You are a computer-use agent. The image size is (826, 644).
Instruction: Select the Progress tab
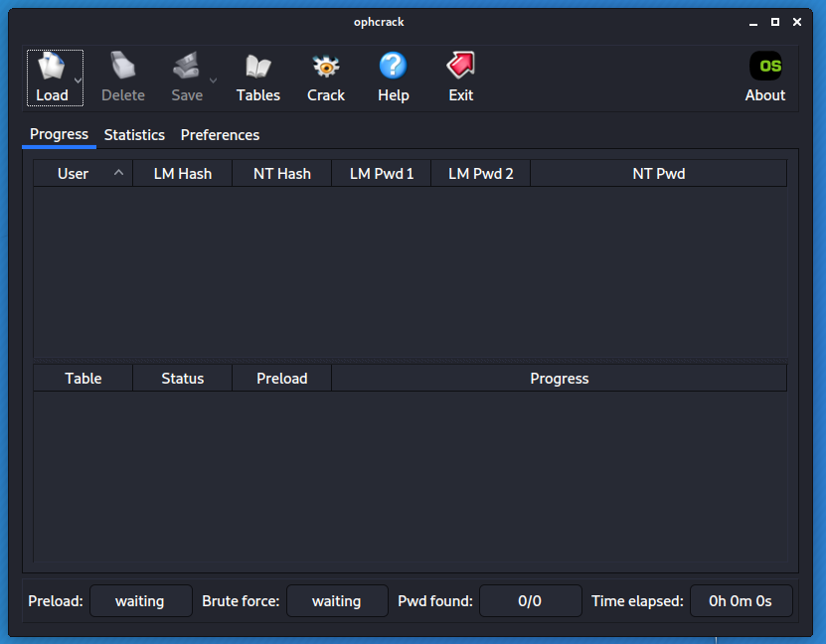[x=59, y=134]
